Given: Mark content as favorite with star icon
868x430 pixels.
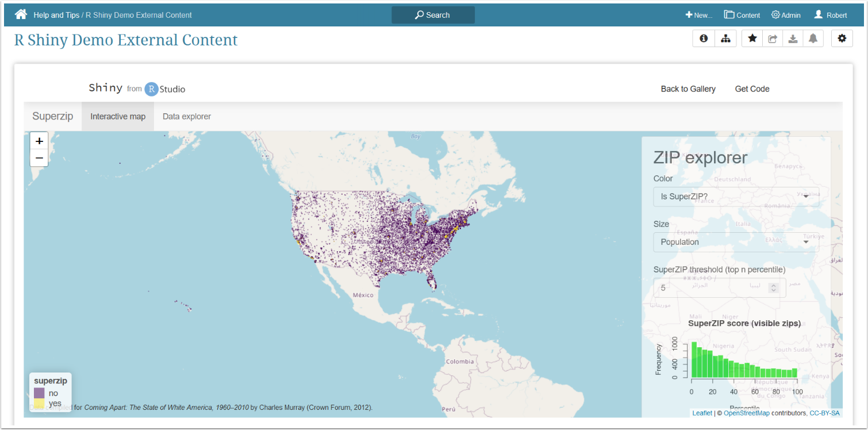Looking at the screenshot, I should click(752, 39).
